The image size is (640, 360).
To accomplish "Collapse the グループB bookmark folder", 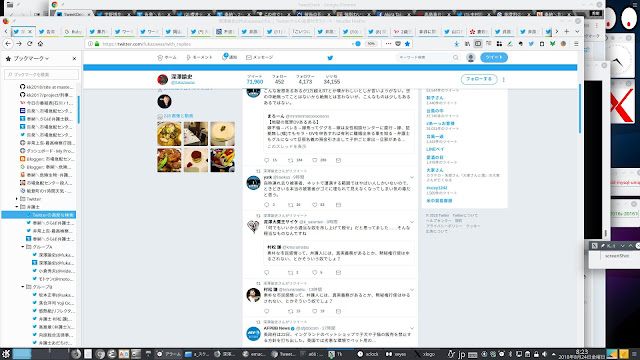I will click(23, 287).
